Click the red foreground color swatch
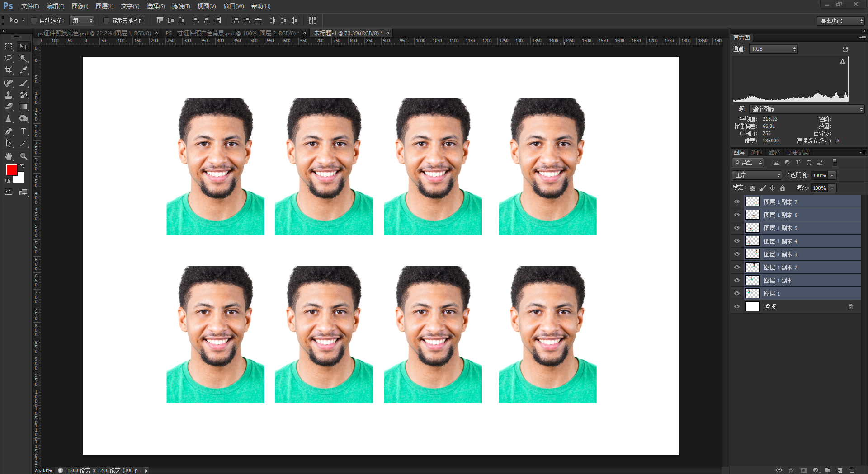Image resolution: width=868 pixels, height=474 pixels. [x=12, y=170]
